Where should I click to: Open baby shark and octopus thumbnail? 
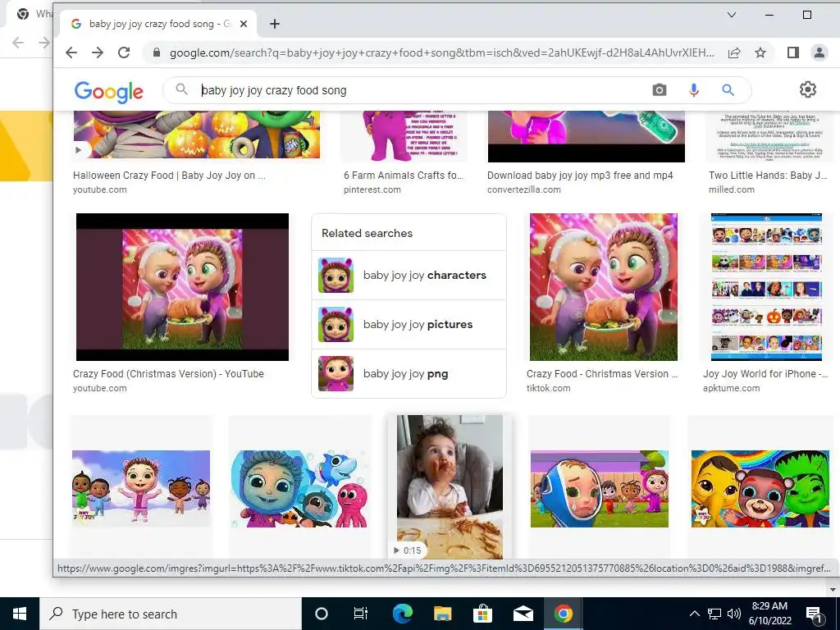point(299,489)
